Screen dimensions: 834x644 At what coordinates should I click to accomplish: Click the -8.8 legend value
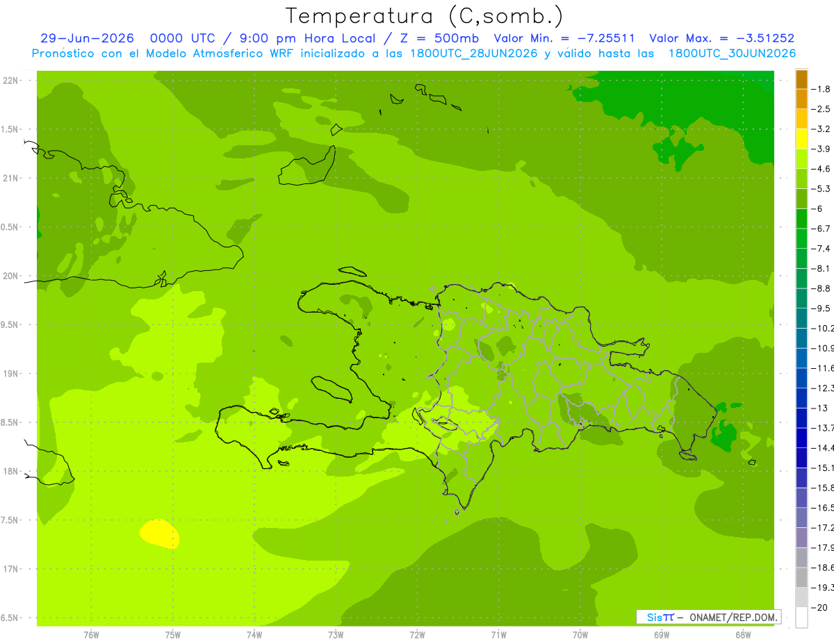click(821, 288)
